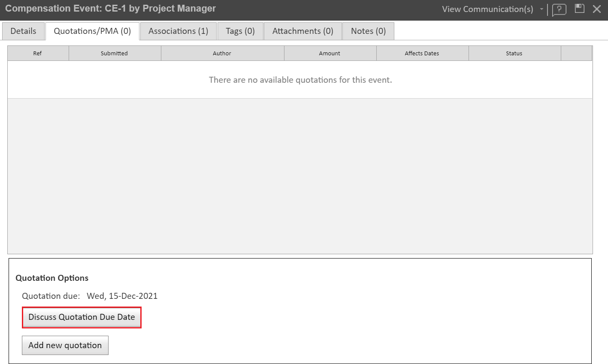Screen dimensions: 608x364
Task: Close the Compensation Event dialog
Action: pyautogui.click(x=597, y=9)
